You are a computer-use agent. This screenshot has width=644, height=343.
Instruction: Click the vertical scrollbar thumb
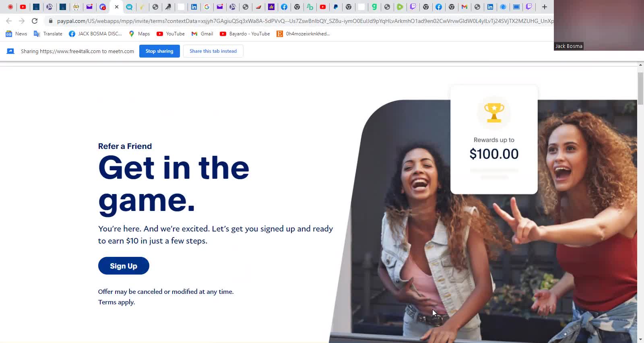pyautogui.click(x=640, y=89)
